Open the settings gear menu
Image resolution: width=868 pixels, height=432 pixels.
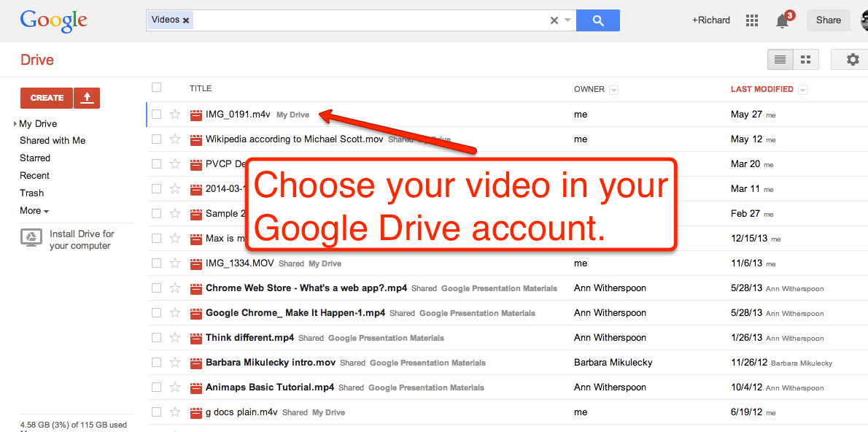[x=853, y=59]
